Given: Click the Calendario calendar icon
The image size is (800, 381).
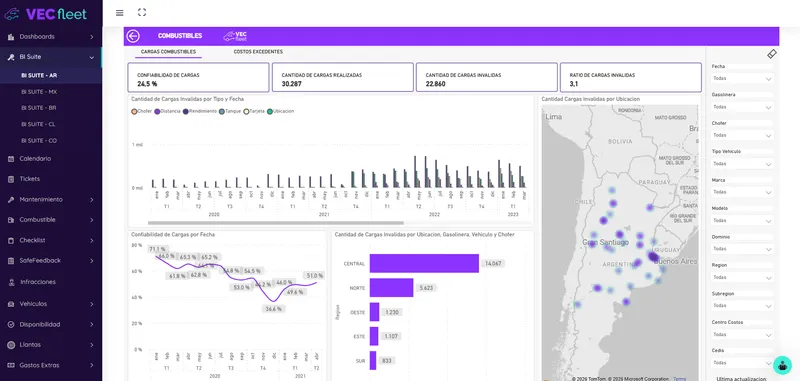Looking at the screenshot, I should click(11, 159).
